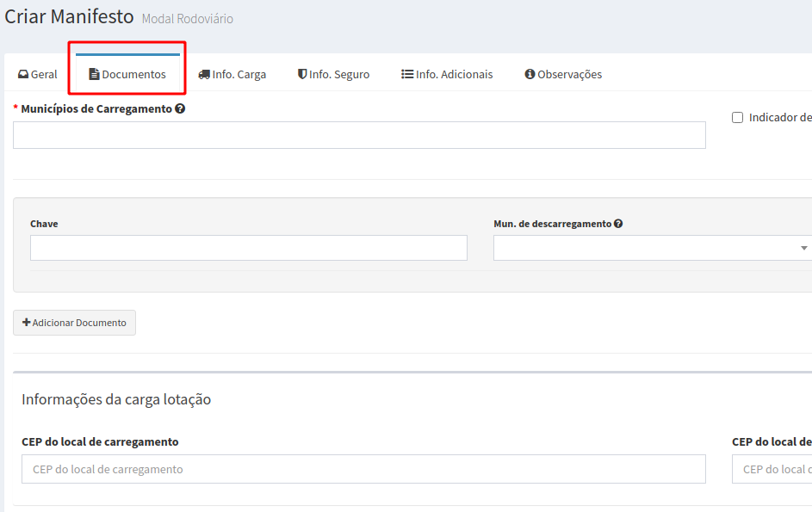Select the partially visible CEP field at right
The image size is (812, 512).
(772, 469)
